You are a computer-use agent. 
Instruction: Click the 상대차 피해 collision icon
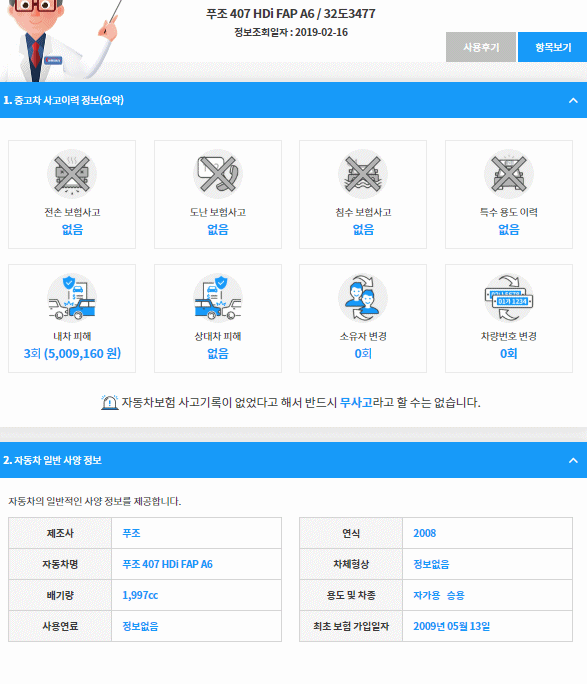218,298
